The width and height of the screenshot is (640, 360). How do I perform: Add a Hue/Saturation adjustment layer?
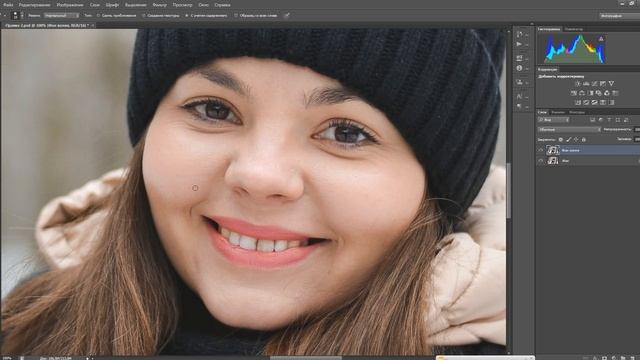pyautogui.click(x=573, y=93)
